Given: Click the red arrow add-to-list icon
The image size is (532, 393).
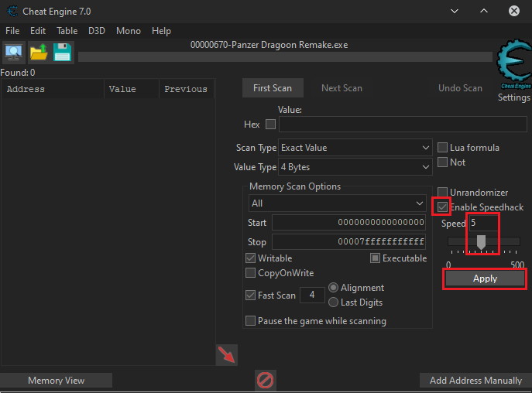Looking at the screenshot, I should pyautogui.click(x=227, y=355).
